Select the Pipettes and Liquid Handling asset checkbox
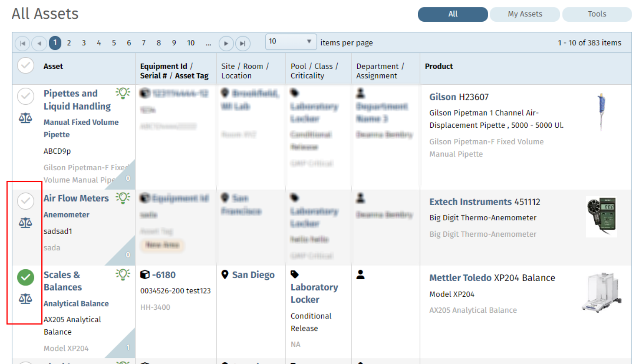 pos(26,96)
